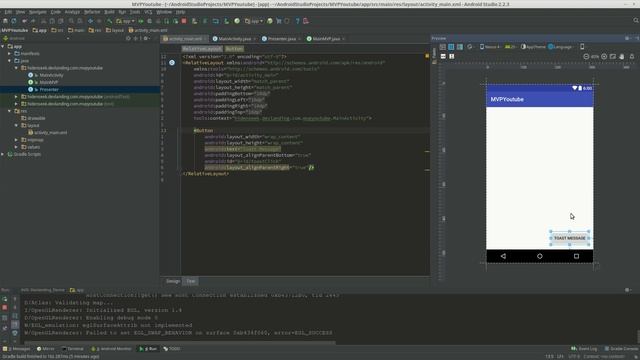Click the Sync project icon next to Save
This screenshot has height=360, width=640.
click(13, 21)
